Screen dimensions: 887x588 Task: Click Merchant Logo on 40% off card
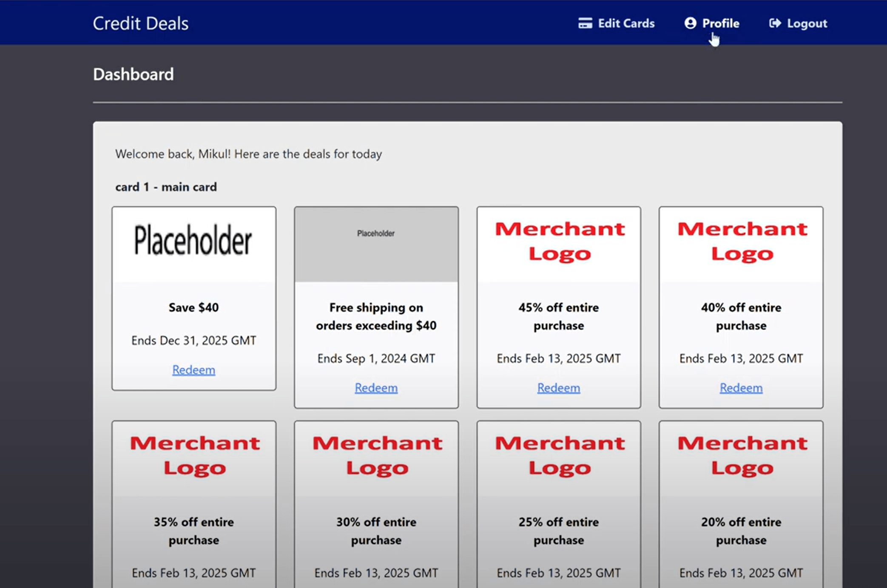742,241
